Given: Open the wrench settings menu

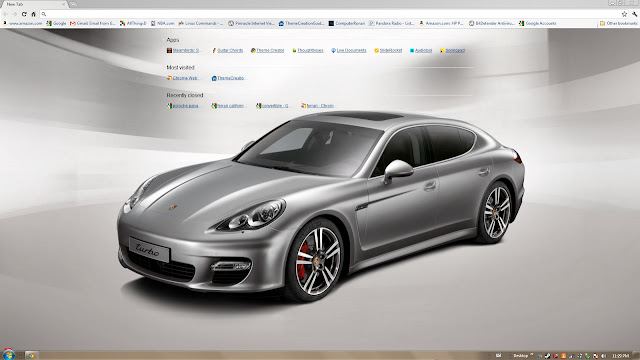Looking at the screenshot, I should pos(635,14).
